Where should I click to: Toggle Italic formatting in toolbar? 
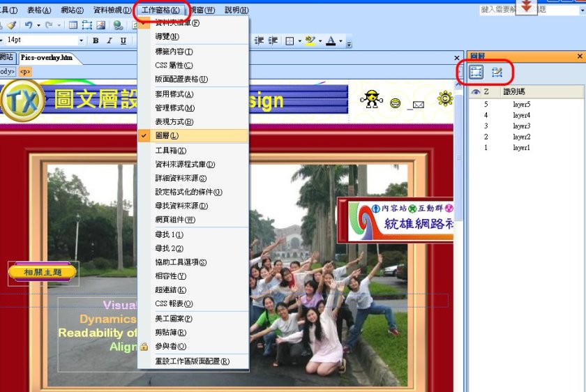110,41
